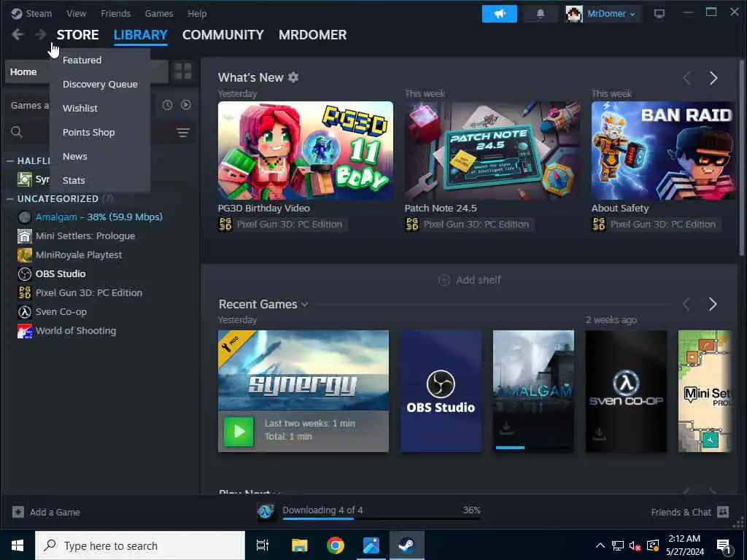Click next arrow in Recent Games shelf
747x560 pixels.
coord(713,304)
